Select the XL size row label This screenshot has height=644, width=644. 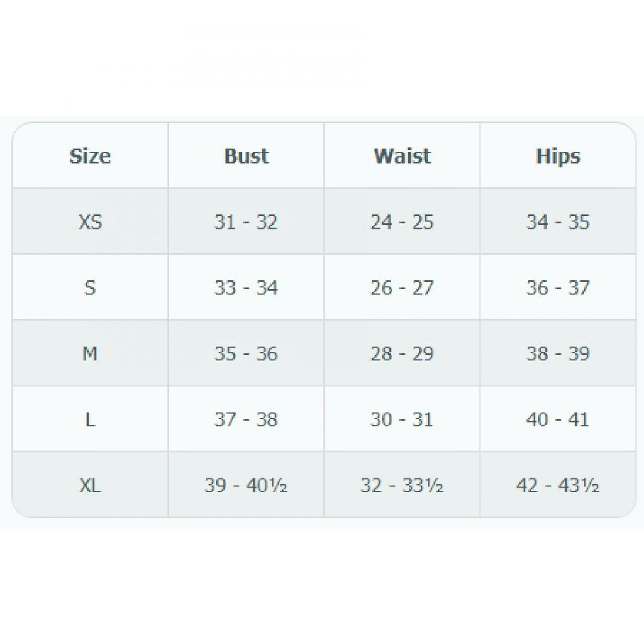(x=90, y=486)
